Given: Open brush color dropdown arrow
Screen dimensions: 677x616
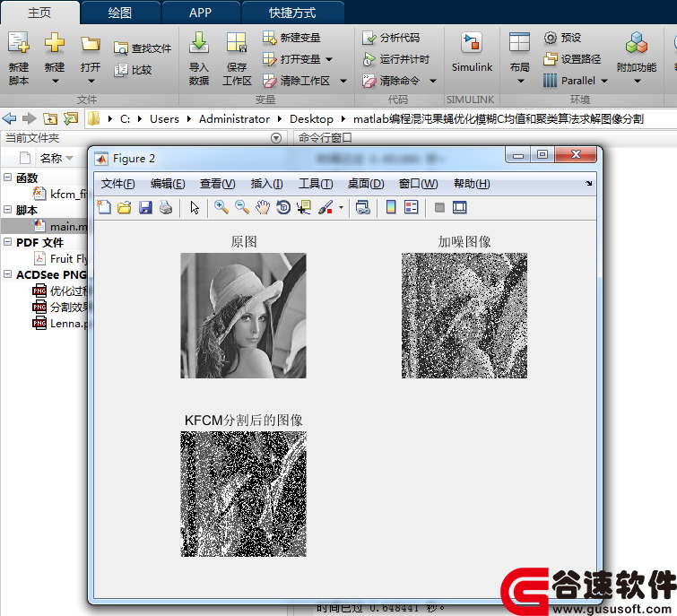Looking at the screenshot, I should pyautogui.click(x=341, y=208).
